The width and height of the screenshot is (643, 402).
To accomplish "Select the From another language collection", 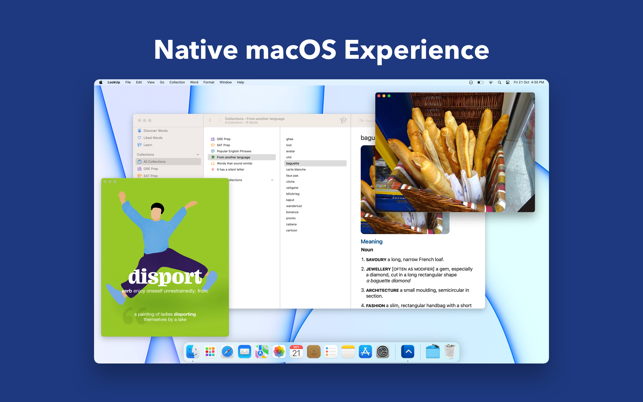I will pyautogui.click(x=242, y=157).
